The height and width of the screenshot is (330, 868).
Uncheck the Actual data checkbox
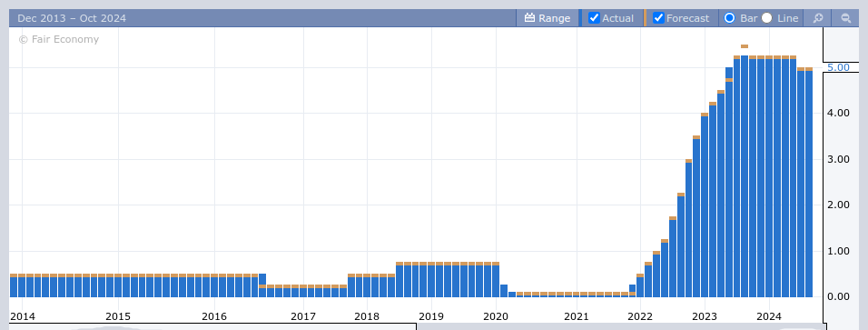point(594,18)
